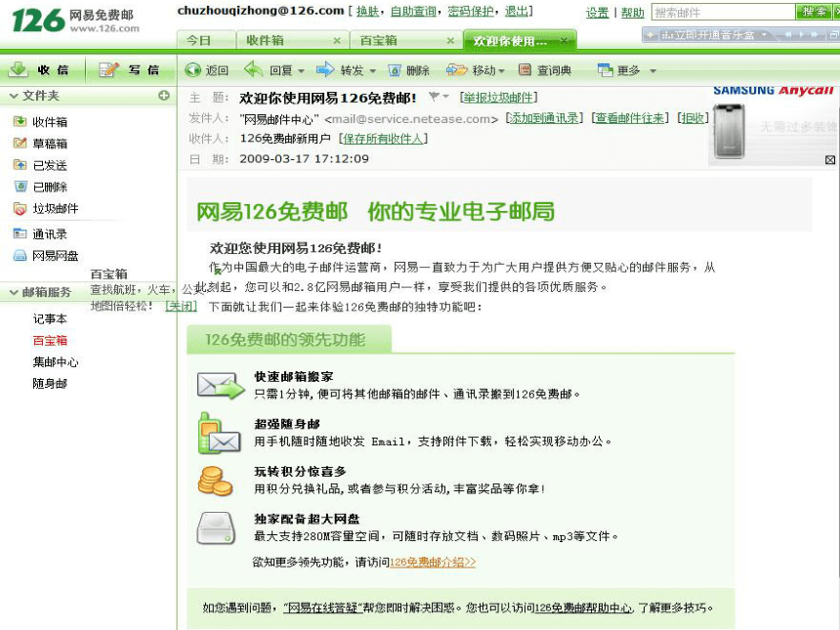Viewport: 840px width, 630px height.
Task: Click the 关闭 link in the 百宝箱 tooltip
Action: pyautogui.click(x=181, y=306)
